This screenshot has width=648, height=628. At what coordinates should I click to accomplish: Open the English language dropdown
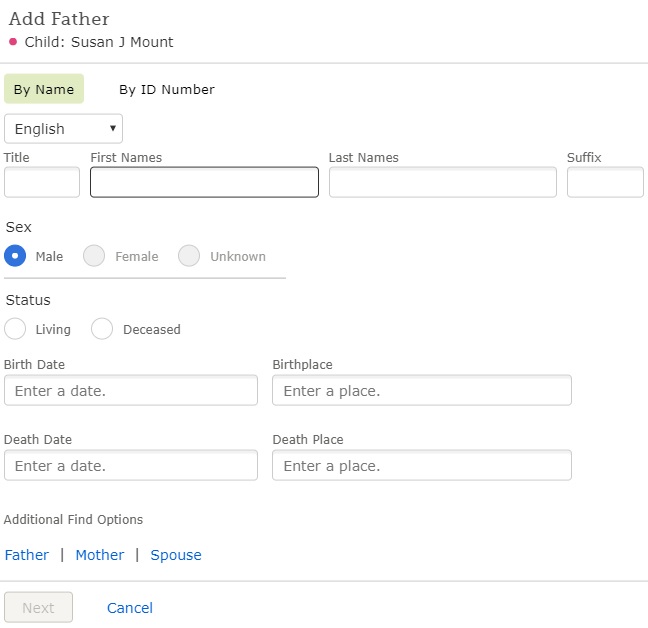(63, 129)
